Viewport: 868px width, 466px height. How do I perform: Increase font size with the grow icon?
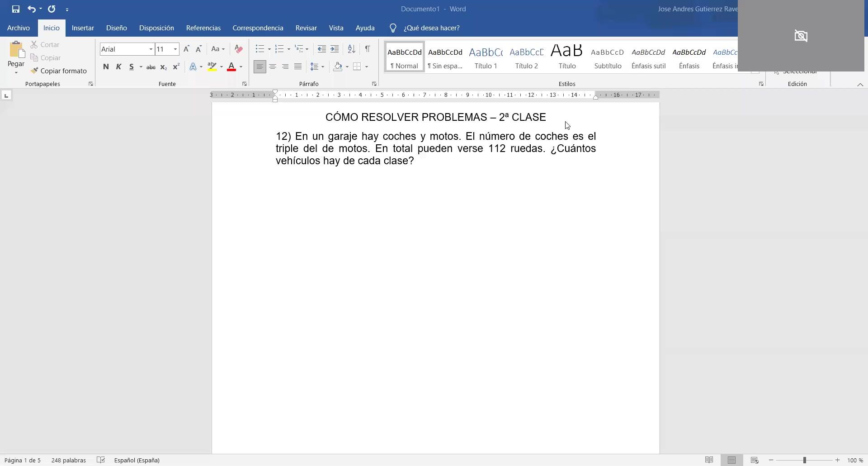coord(186,49)
